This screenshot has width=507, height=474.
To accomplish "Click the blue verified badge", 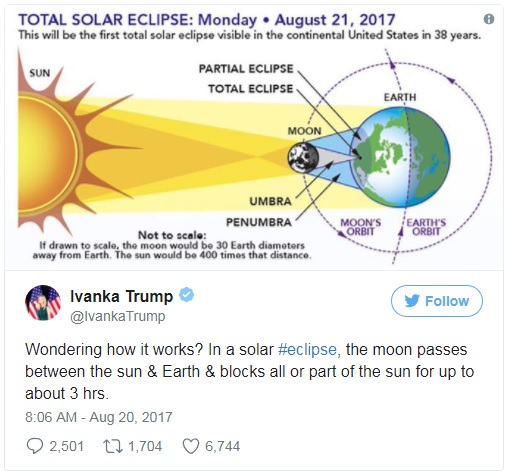I will 187,295.
